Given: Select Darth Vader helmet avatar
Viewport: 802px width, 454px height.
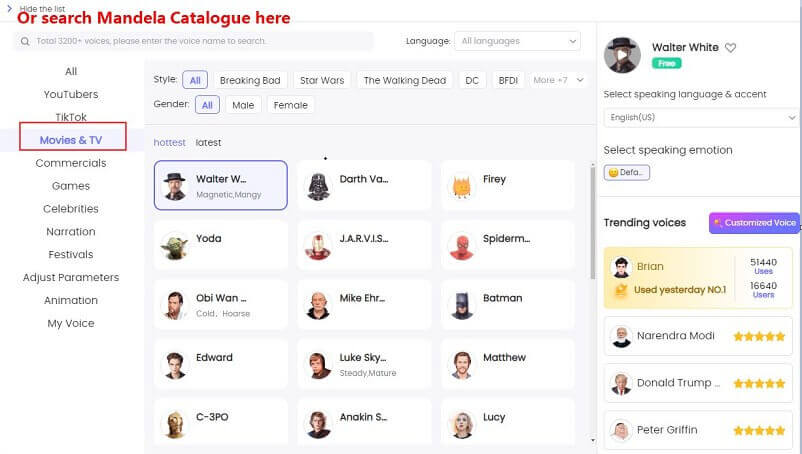Looking at the screenshot, I should click(x=318, y=186).
